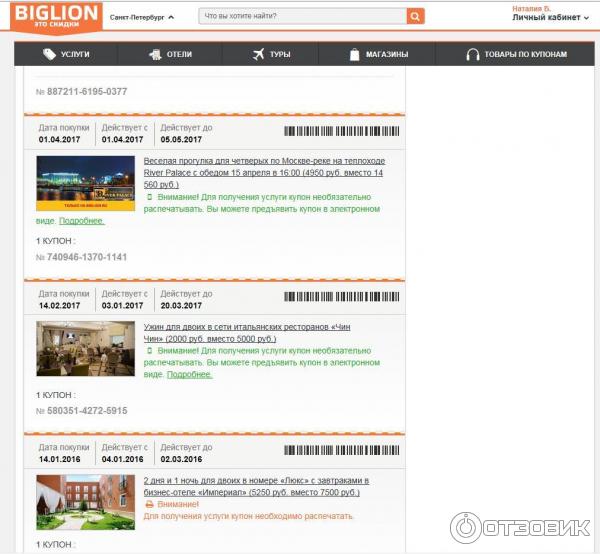Go to the Товары по купонам section
This screenshot has width=600, height=554.
point(525,54)
